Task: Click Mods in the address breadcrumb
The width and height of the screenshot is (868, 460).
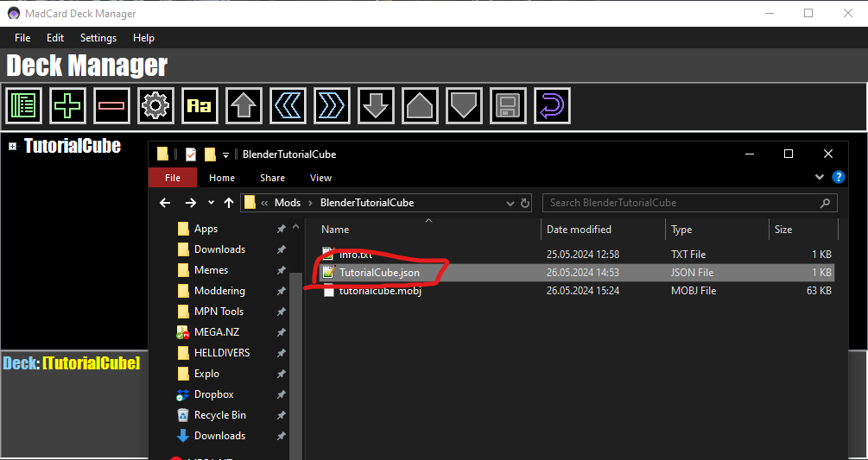Action: coord(288,202)
